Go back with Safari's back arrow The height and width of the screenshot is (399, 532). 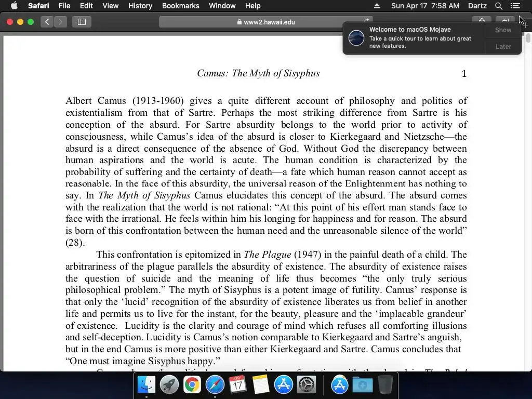pos(47,22)
